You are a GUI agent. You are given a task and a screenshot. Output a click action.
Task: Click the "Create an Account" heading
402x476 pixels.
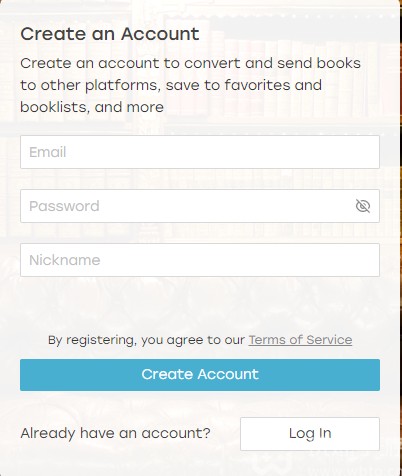click(x=110, y=34)
